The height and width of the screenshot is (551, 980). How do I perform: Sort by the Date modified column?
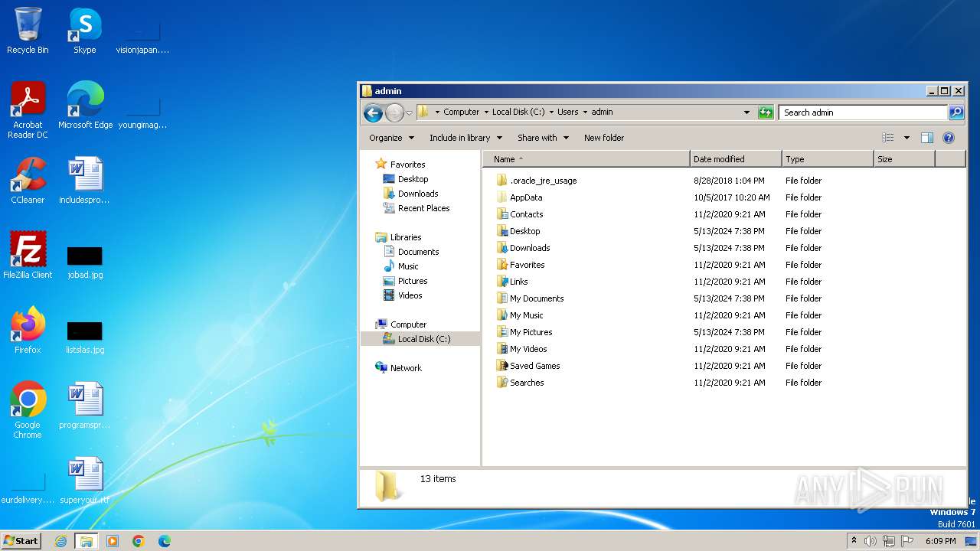point(736,159)
